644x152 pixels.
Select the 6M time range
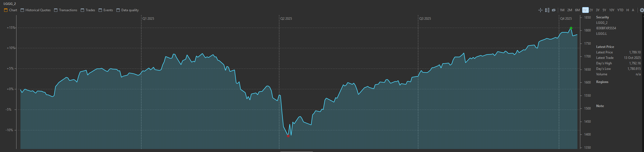(x=577, y=10)
